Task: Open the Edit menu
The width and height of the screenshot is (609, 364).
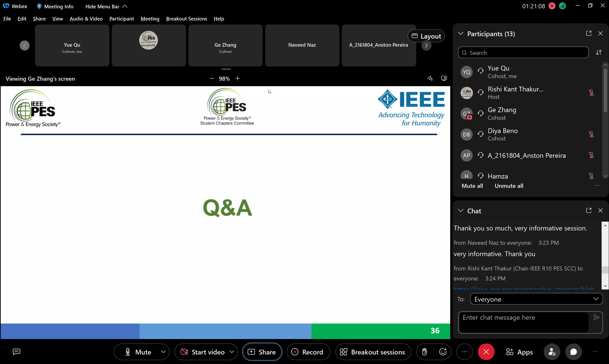Action: click(22, 19)
